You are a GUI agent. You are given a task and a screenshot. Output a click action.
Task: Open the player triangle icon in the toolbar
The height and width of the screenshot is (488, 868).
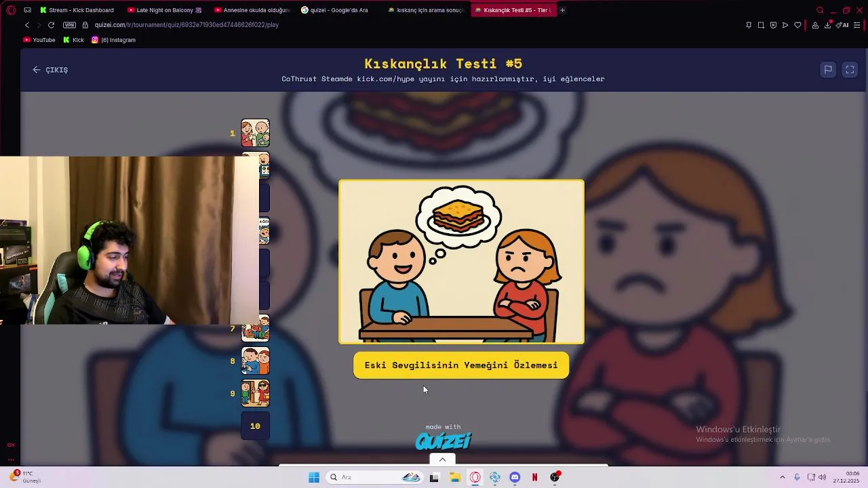click(785, 25)
